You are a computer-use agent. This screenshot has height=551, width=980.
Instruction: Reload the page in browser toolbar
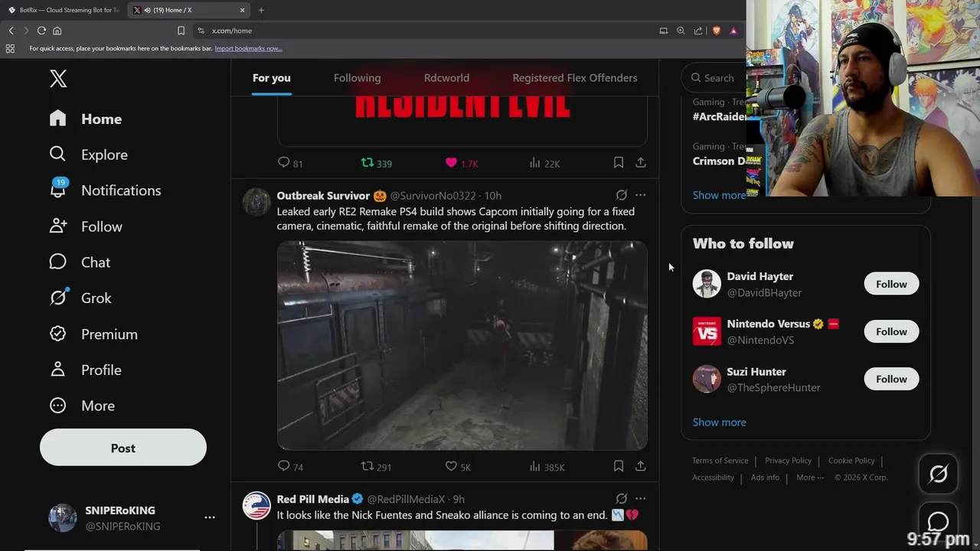(41, 31)
